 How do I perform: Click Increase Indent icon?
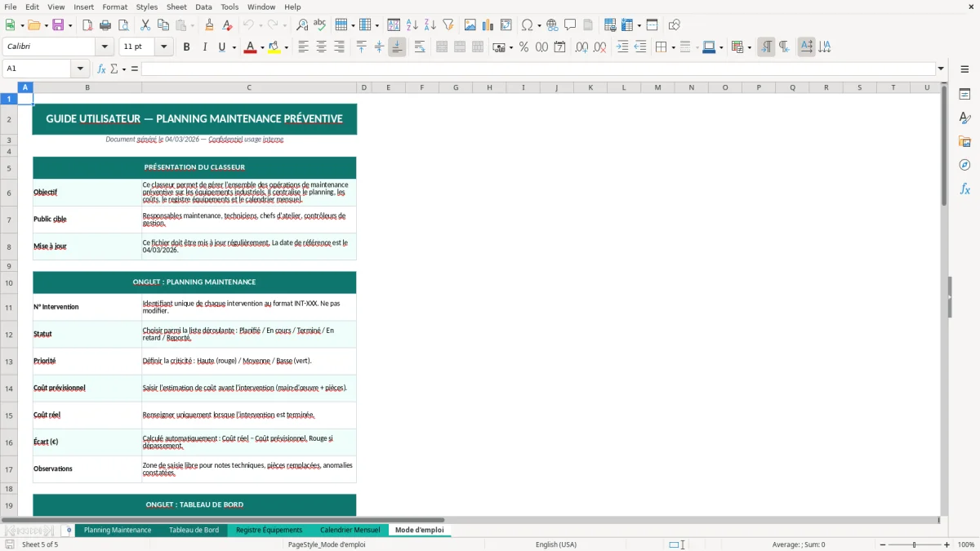point(622,47)
